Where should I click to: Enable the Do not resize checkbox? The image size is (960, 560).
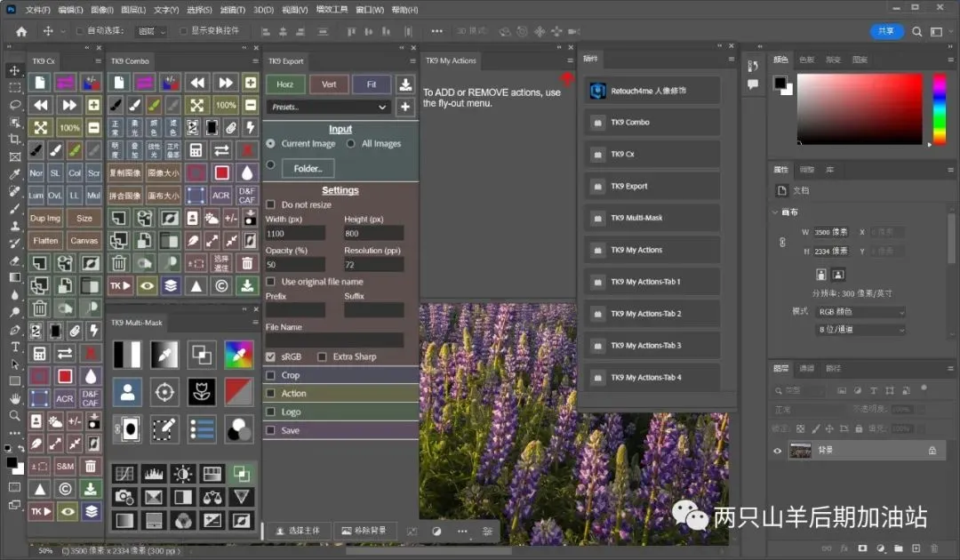point(271,204)
